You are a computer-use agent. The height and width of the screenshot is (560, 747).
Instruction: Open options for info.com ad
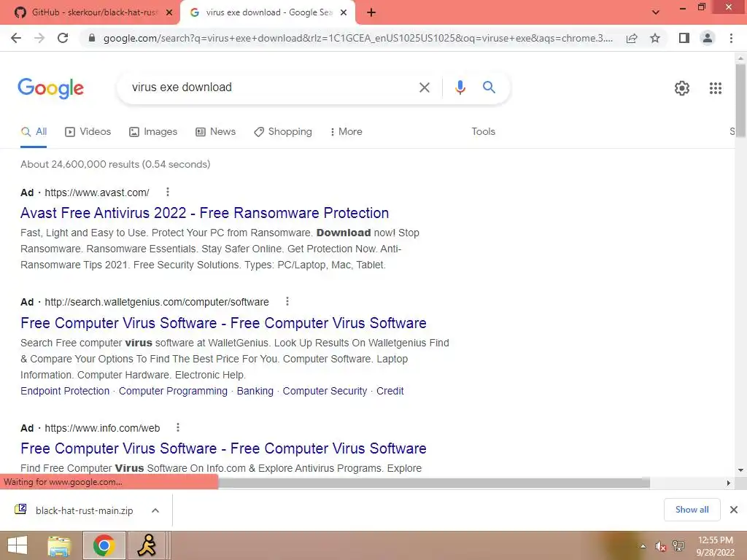178,427
